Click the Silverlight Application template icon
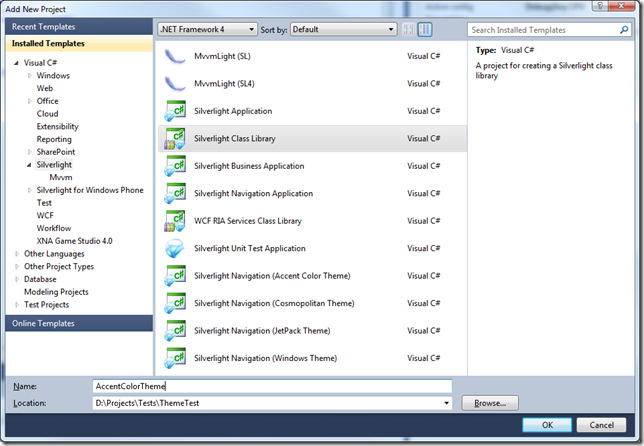 [175, 111]
